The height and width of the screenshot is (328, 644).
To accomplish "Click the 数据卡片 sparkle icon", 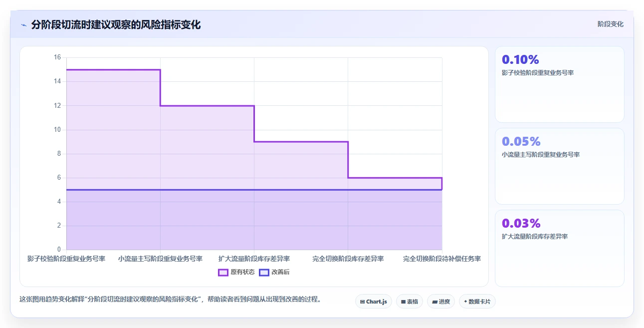I will coord(465,302).
